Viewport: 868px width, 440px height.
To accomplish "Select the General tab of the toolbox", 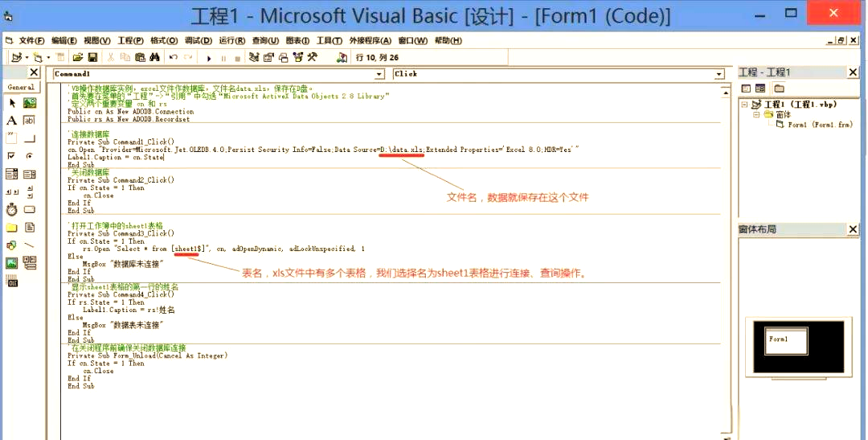I will click(x=21, y=87).
